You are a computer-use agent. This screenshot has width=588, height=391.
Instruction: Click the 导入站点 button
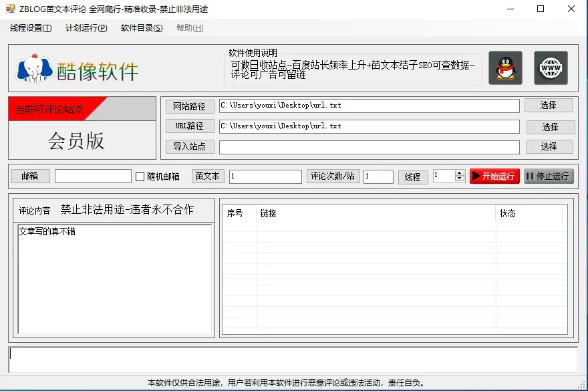coord(190,146)
